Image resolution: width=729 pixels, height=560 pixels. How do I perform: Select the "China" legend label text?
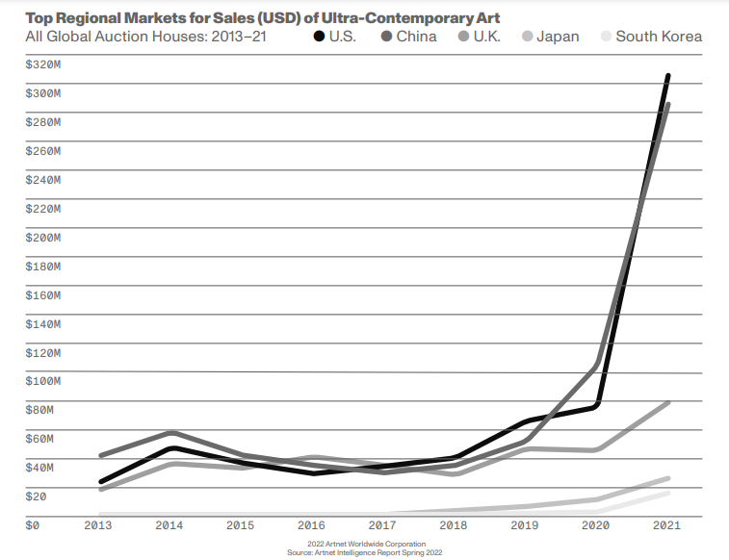[x=416, y=37]
